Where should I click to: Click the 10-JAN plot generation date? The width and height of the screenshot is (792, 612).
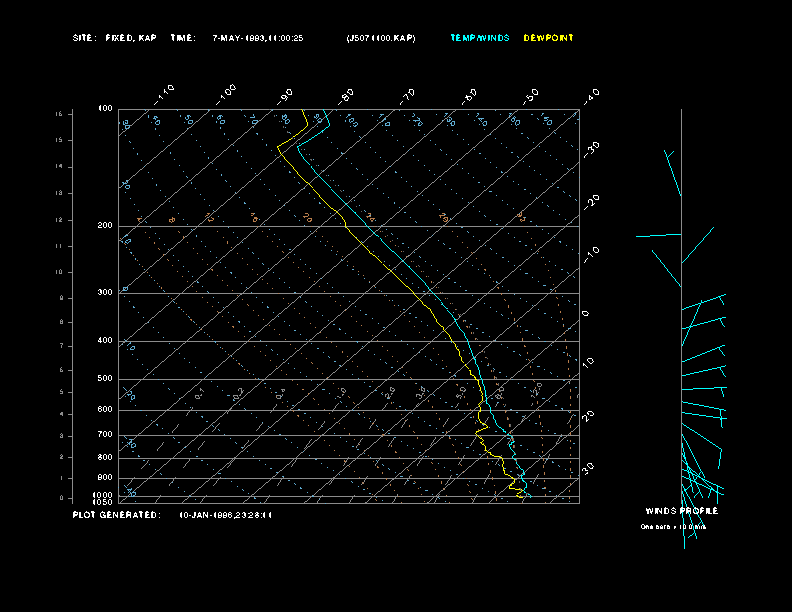[225, 515]
